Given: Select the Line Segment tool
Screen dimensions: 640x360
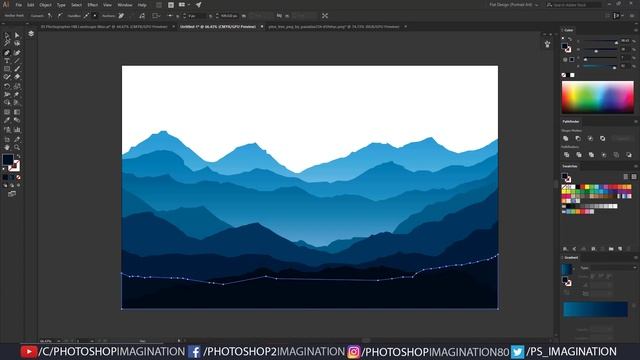Looking at the screenshot, I should tap(17, 61).
